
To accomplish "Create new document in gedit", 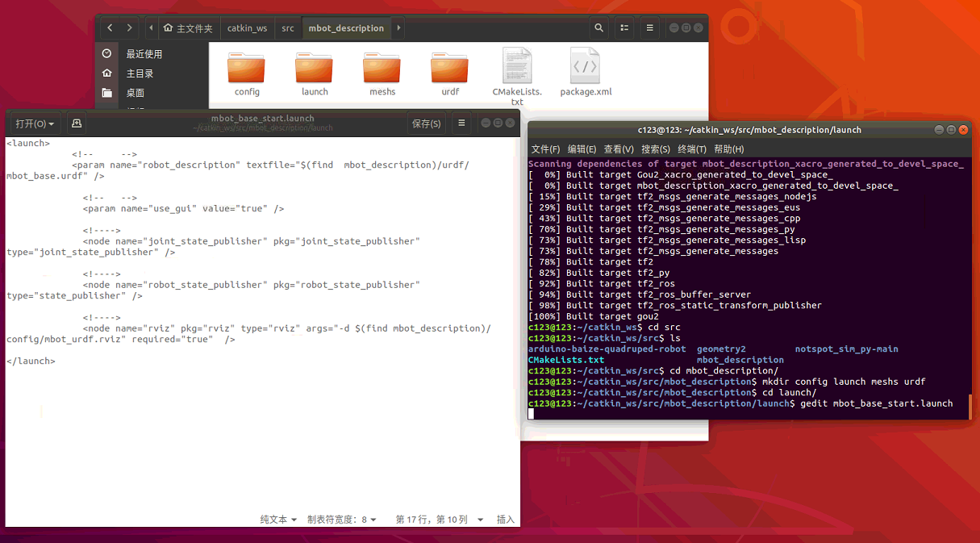I will [x=77, y=123].
